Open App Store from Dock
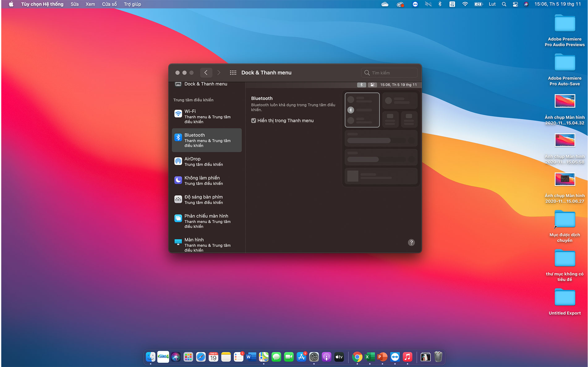Screen dimensions: 588x367 [x=301, y=357]
